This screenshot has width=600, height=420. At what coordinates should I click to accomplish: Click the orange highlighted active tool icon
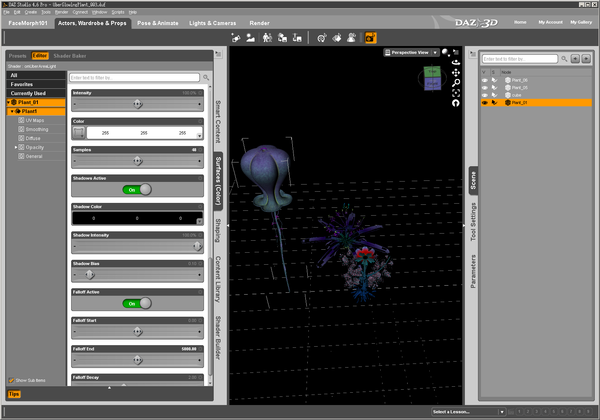370,37
